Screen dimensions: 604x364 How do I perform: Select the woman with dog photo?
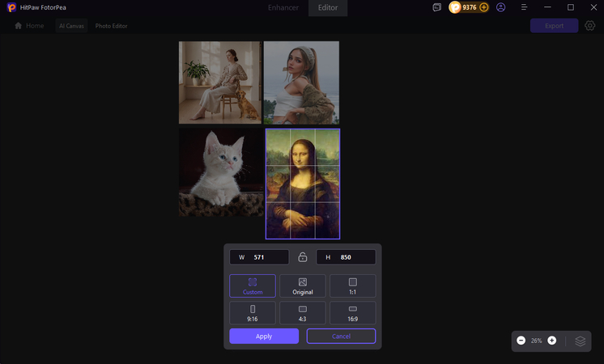click(x=220, y=83)
